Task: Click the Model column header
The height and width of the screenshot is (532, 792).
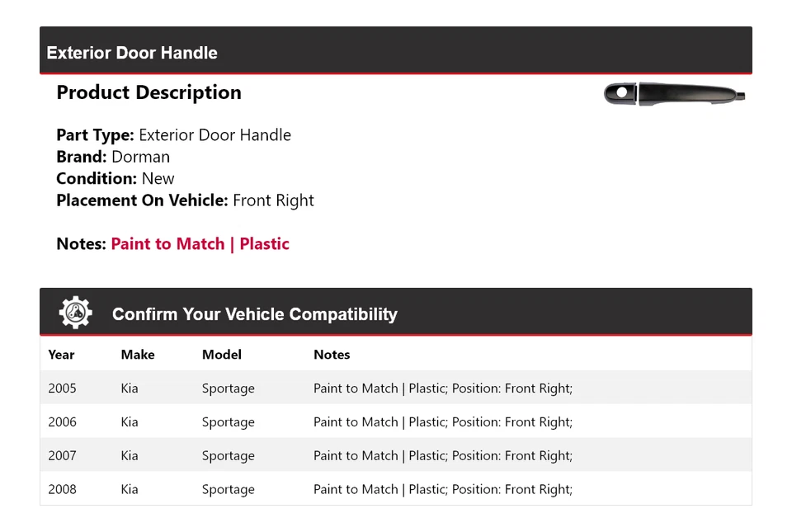Action: (222, 355)
